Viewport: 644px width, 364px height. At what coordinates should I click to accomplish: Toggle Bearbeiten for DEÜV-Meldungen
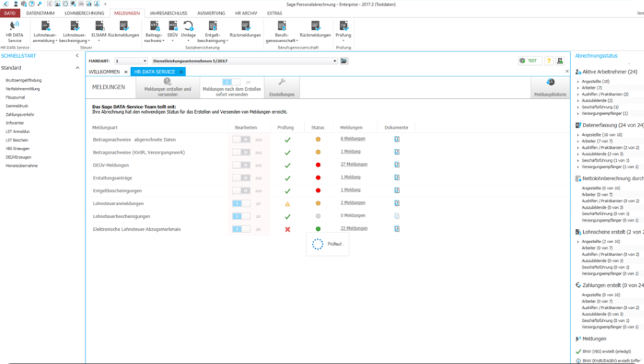(241, 165)
